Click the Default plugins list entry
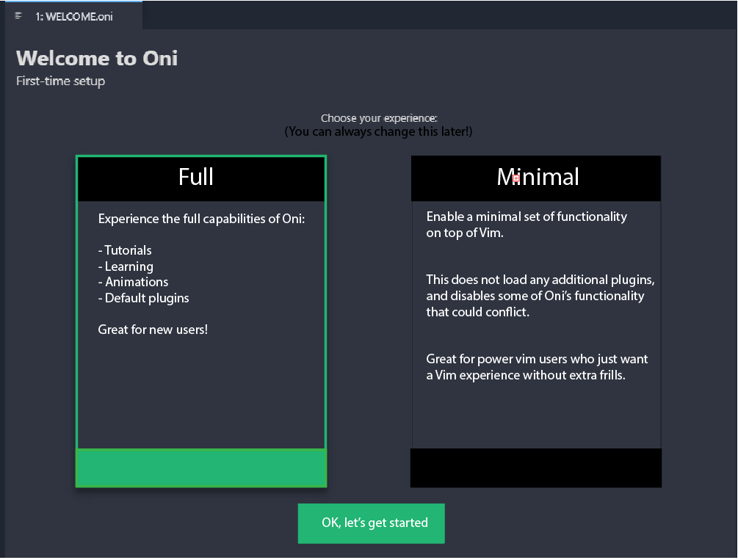The image size is (738, 560). click(x=143, y=298)
